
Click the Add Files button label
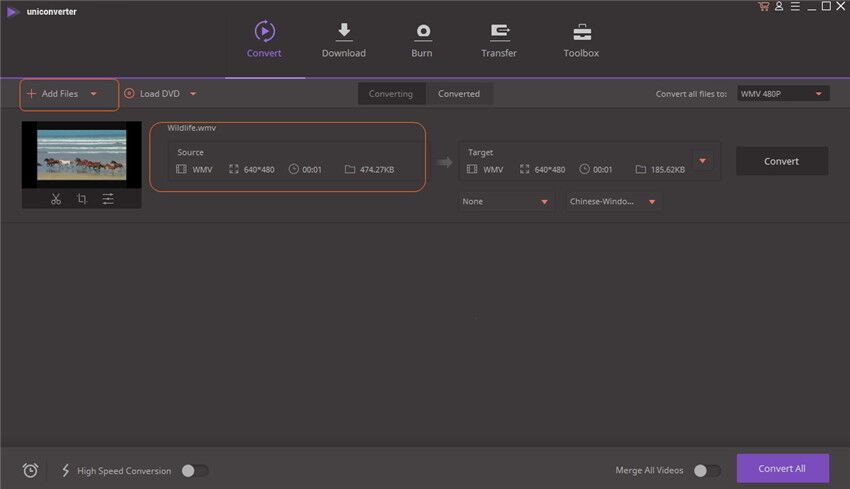(60, 94)
